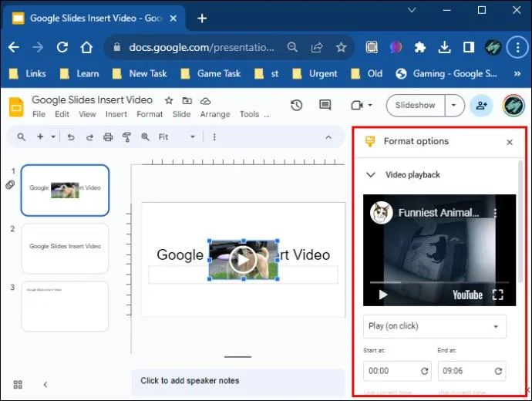Screen dimensions: 532x401
Task: Open version history clock icon
Action: click(x=297, y=106)
